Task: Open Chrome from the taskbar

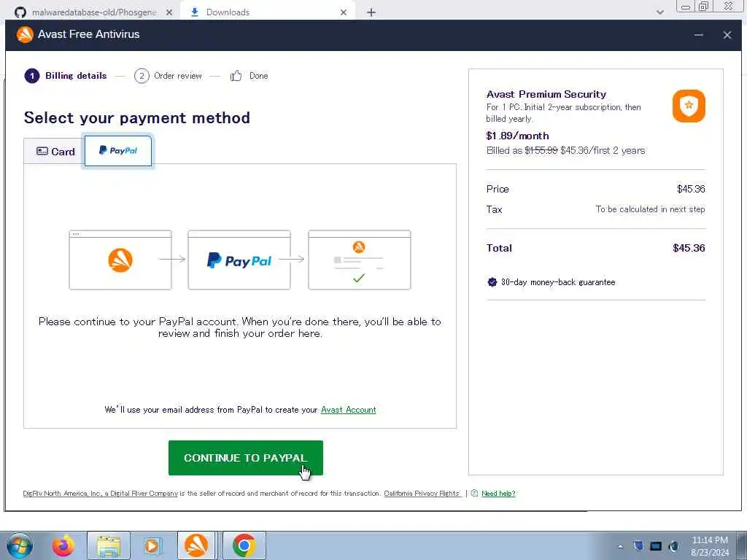Action: tap(244, 545)
